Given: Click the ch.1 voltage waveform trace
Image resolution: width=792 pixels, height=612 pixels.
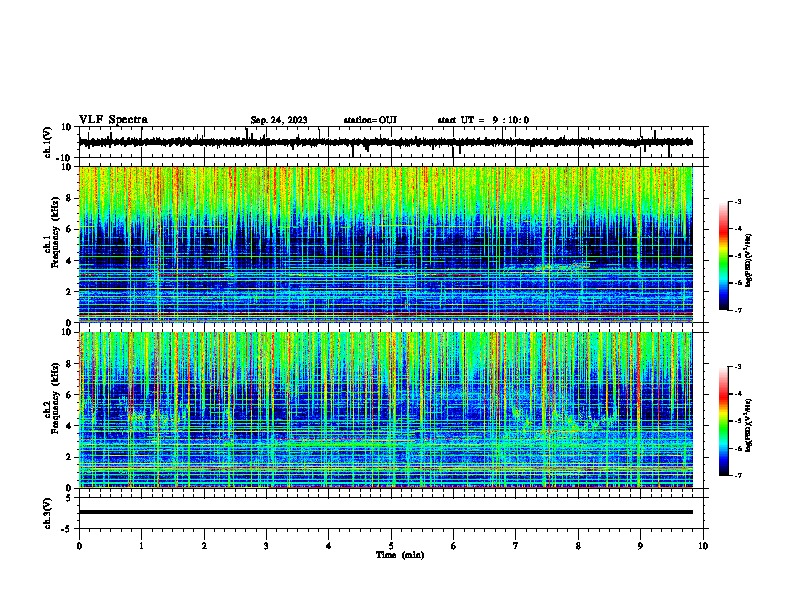Looking at the screenshot, I should pos(386,142).
